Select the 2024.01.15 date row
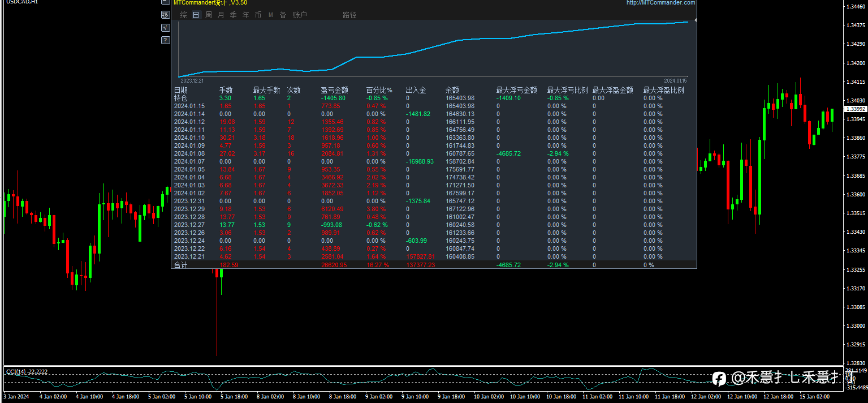868x403 pixels. click(x=189, y=106)
